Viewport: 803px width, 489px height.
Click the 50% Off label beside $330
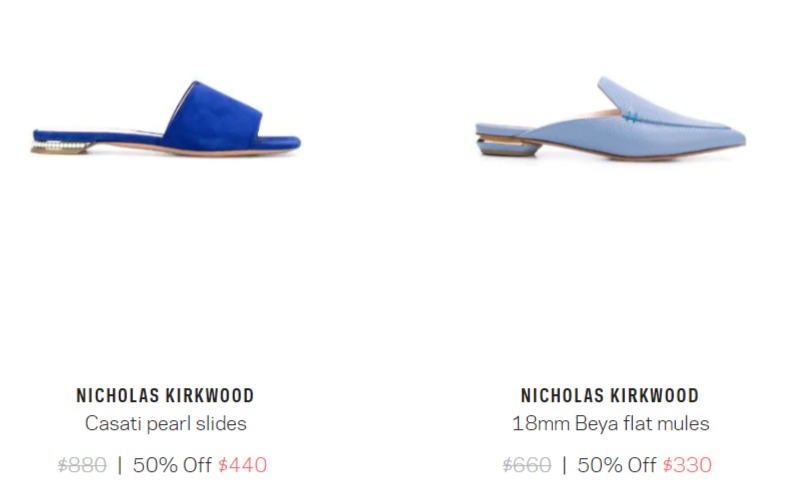(x=617, y=465)
